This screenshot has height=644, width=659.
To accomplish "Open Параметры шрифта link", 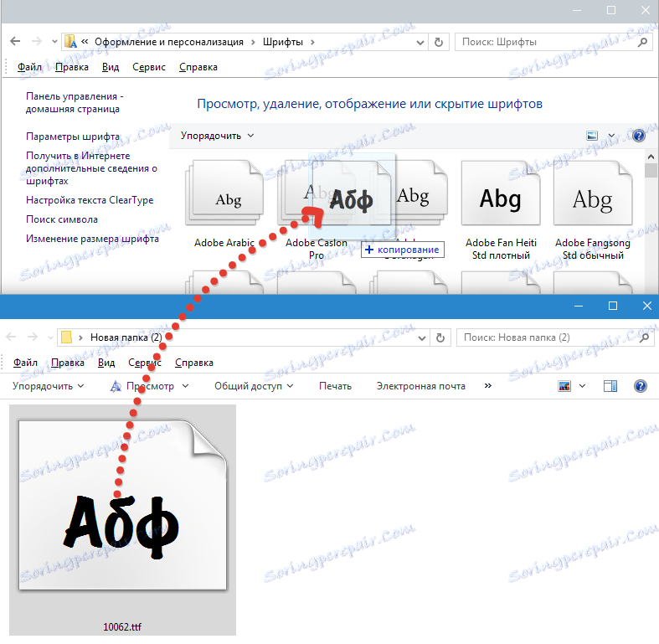I will (x=73, y=137).
